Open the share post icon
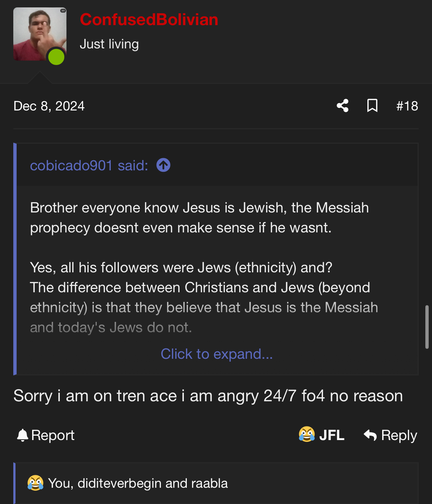The image size is (432, 504). pos(343,106)
